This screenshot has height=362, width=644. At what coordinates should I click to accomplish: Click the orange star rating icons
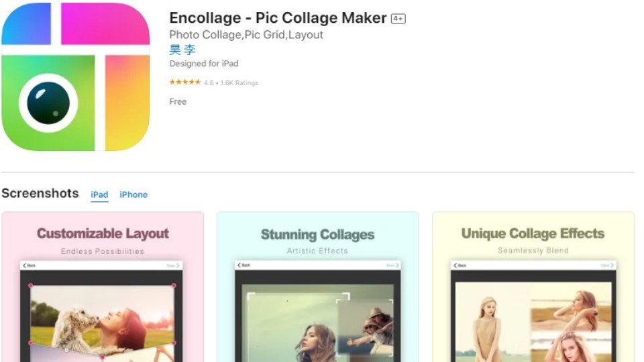coord(184,82)
